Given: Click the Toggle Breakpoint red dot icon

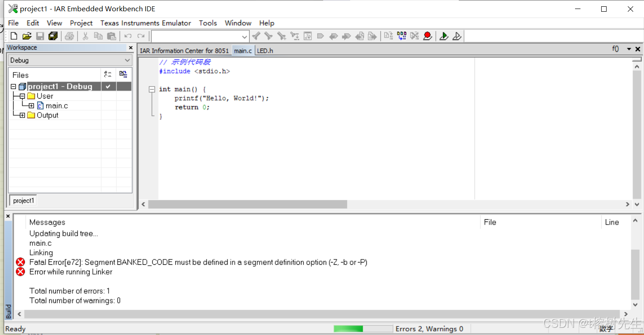Looking at the screenshot, I should (x=427, y=36).
